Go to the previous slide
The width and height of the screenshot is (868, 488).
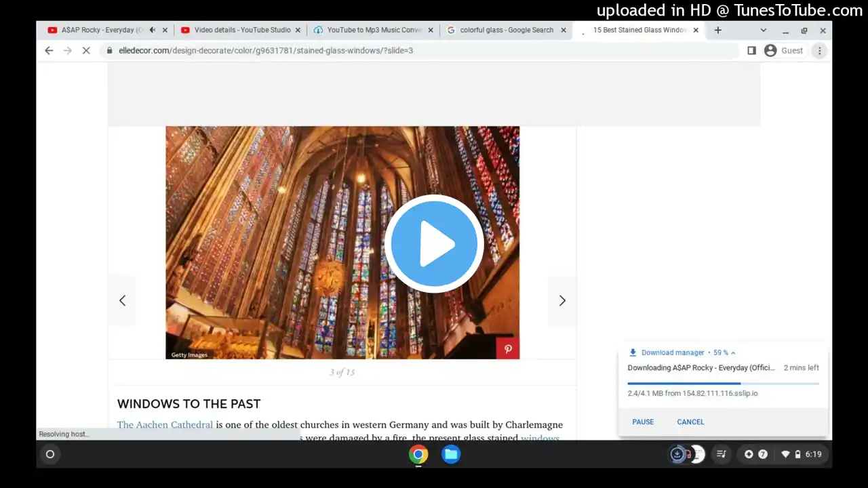coord(122,300)
